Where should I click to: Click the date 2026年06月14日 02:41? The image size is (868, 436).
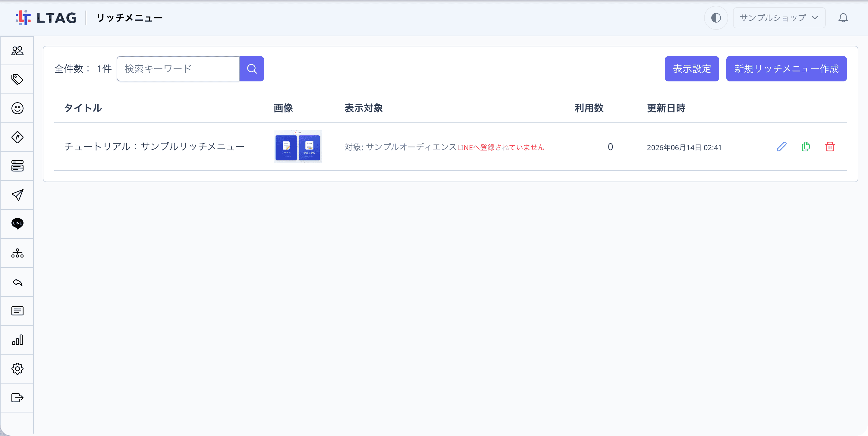pyautogui.click(x=684, y=147)
